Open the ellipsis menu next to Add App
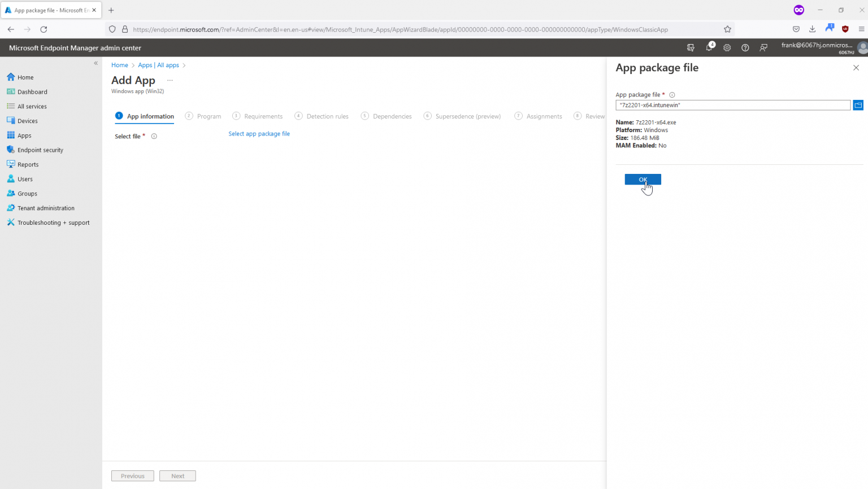Viewport: 868px width, 489px height. pos(170,80)
